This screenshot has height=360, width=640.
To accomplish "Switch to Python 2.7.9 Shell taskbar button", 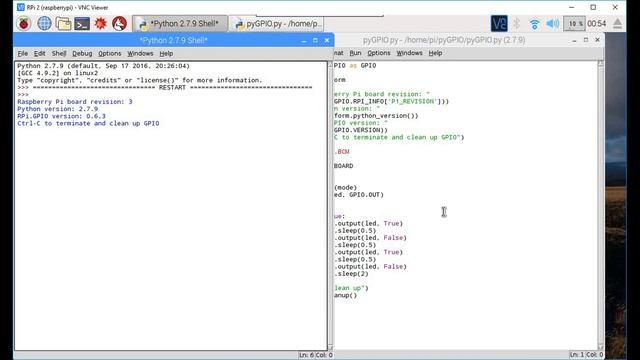I will point(180,24).
